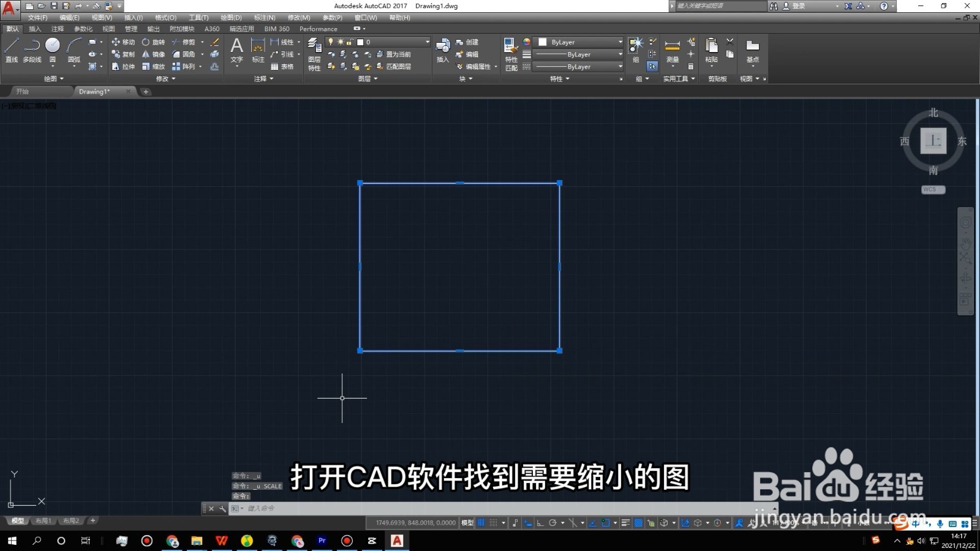Click the Trim (修剪) tool
Viewport: 980px width, 551px height.
pyautogui.click(x=183, y=42)
